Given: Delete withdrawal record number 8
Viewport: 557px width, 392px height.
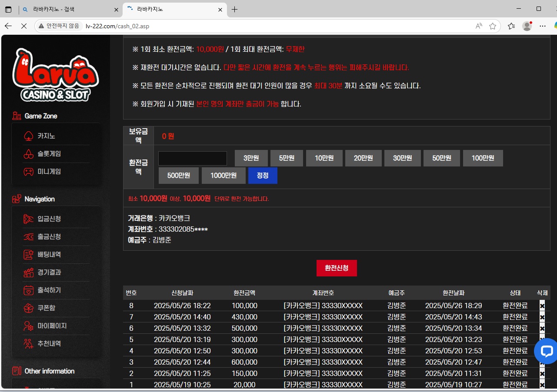Looking at the screenshot, I should pyautogui.click(x=542, y=306).
